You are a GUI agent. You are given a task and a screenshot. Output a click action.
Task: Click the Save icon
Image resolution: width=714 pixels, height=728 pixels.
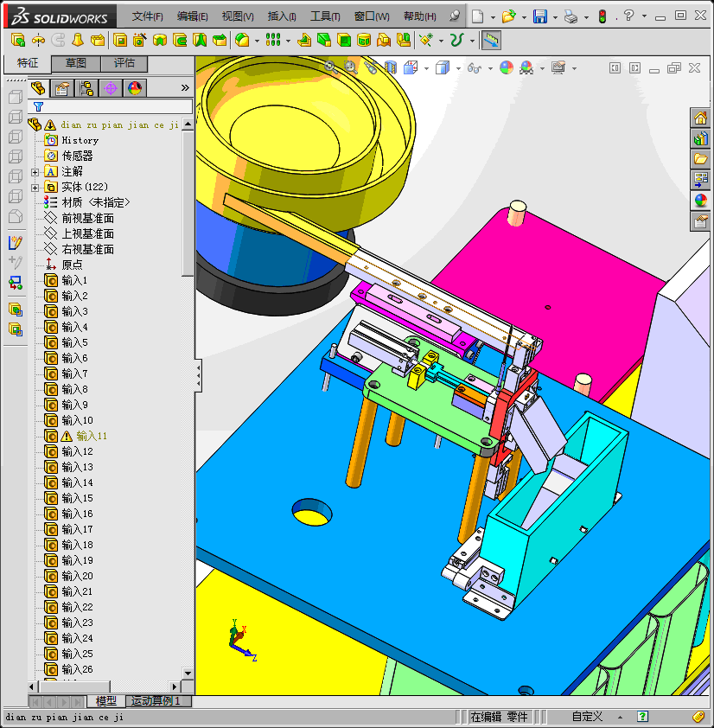pyautogui.click(x=540, y=16)
